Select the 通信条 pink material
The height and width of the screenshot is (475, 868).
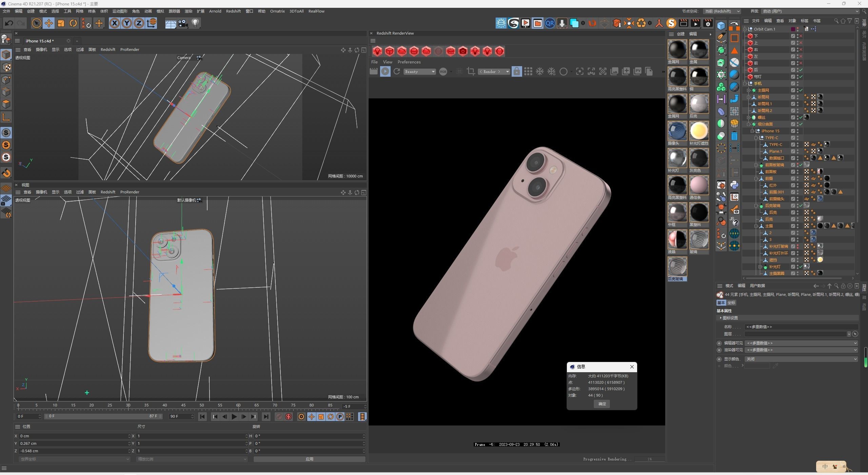click(x=699, y=185)
